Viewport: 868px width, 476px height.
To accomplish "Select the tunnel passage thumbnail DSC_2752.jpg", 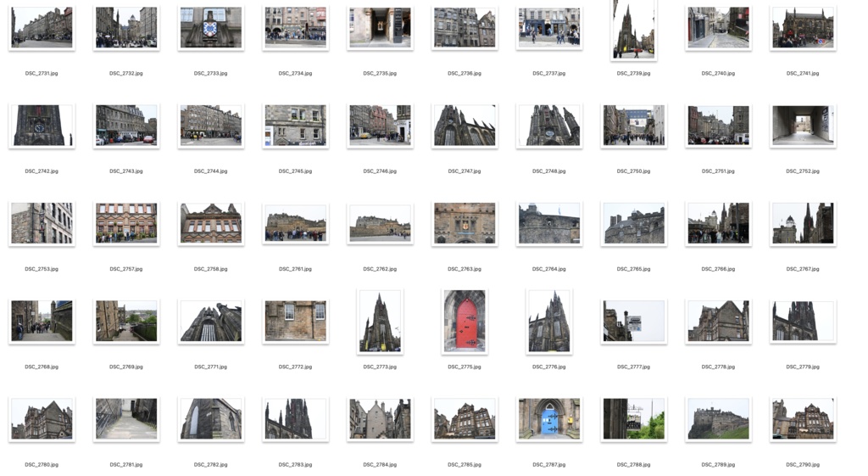I will click(x=803, y=126).
